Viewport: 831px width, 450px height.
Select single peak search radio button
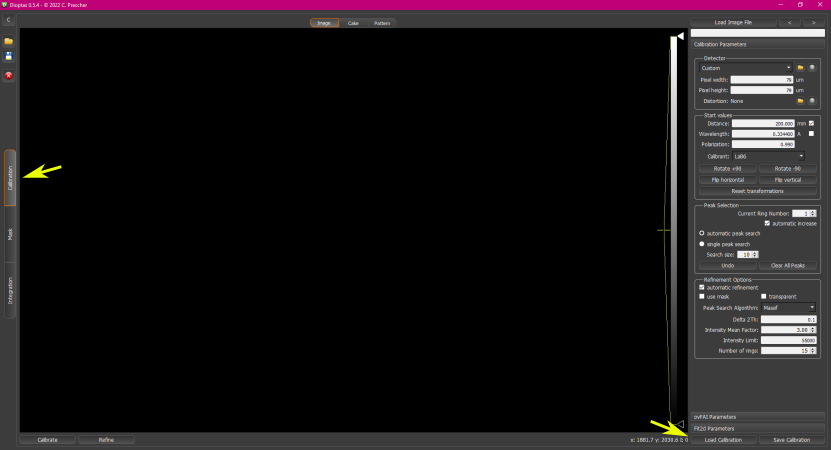[702, 244]
